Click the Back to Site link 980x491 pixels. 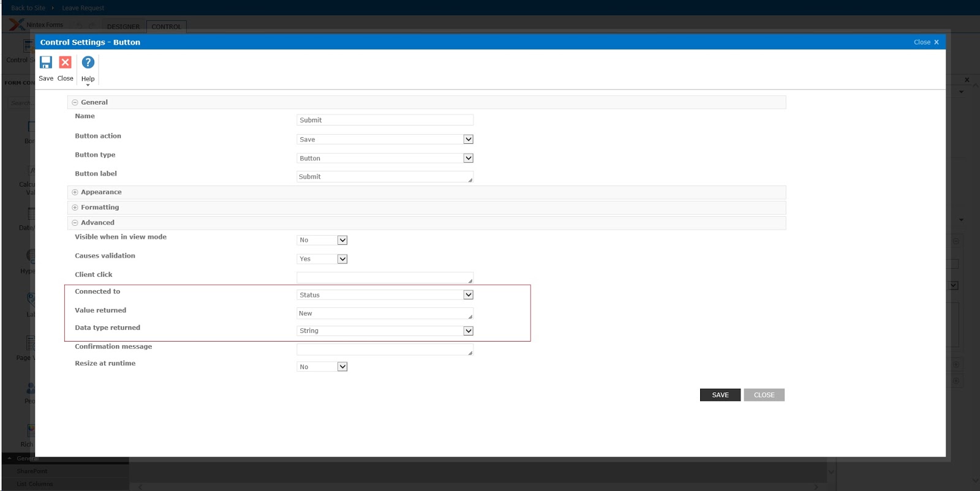(28, 8)
